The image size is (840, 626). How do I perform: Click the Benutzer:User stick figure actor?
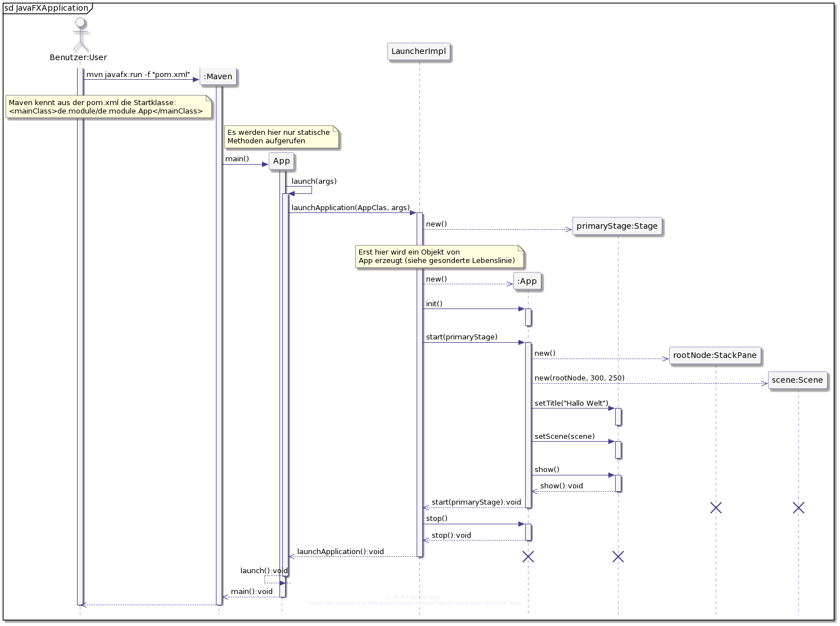pos(81,34)
